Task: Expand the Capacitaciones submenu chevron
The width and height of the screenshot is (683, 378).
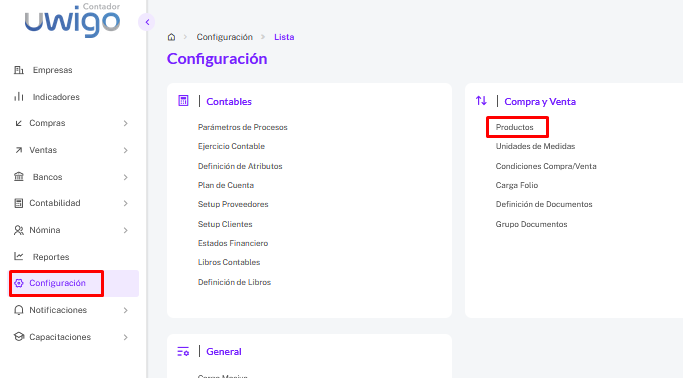Action: 125,337
